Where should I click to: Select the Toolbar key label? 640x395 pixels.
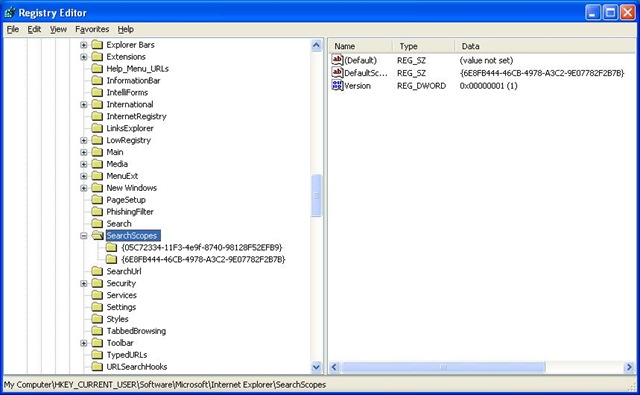coord(120,343)
